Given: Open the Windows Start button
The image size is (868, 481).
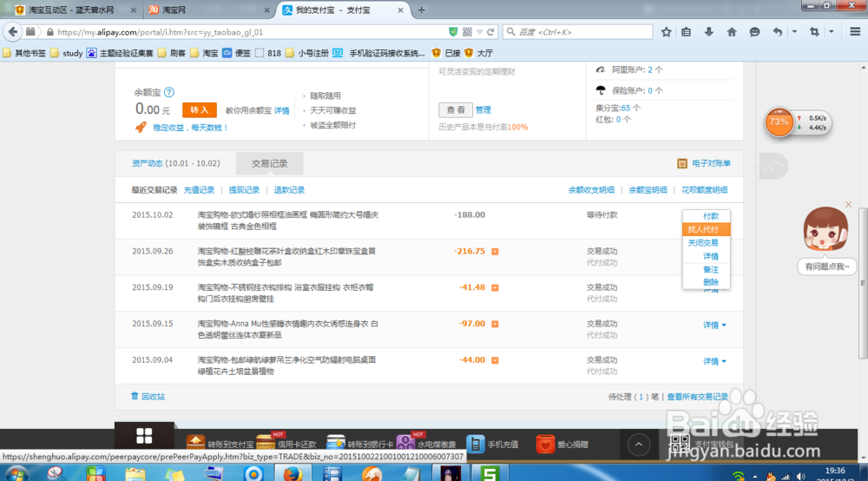Looking at the screenshot, I should [16, 474].
